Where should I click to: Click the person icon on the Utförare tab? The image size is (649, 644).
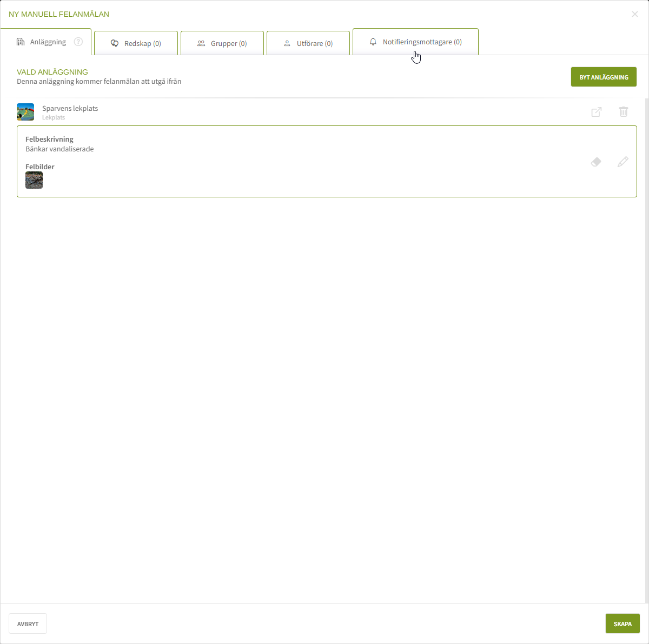click(287, 43)
